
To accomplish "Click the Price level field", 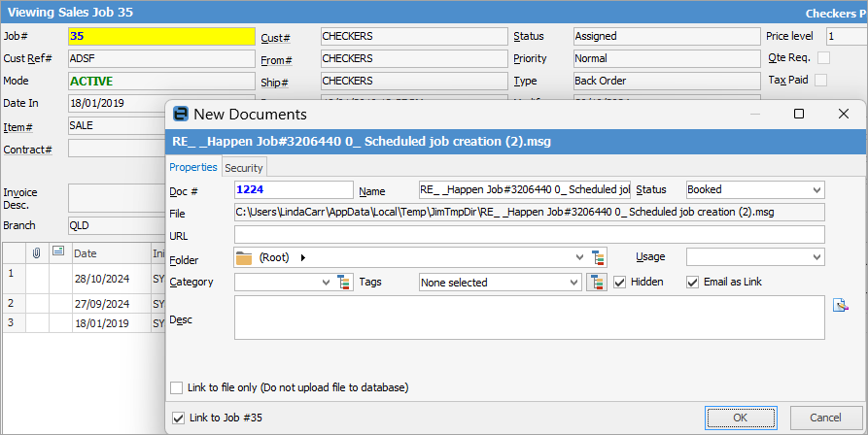I will (x=847, y=37).
